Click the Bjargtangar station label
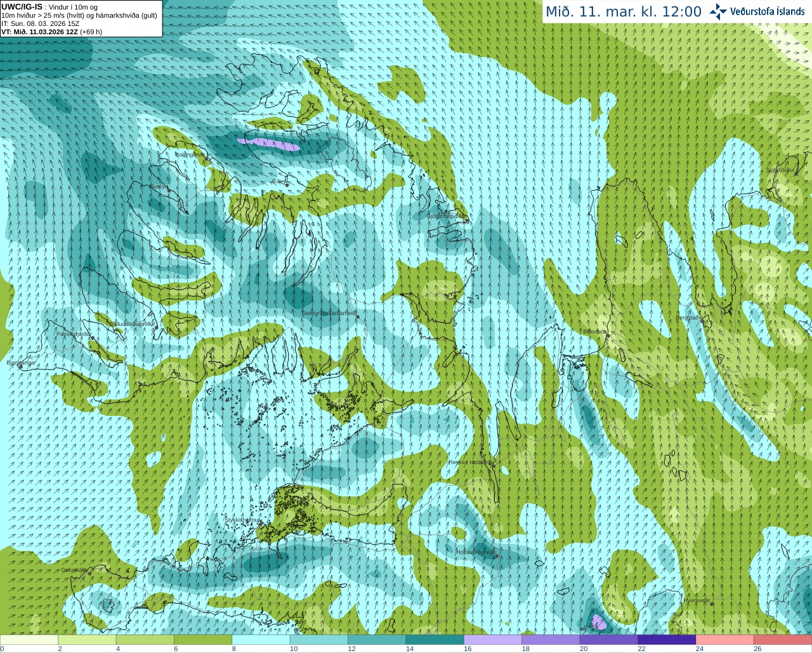 pos(21,363)
